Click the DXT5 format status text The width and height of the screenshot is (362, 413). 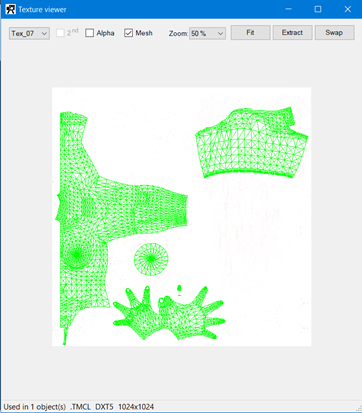(104, 407)
